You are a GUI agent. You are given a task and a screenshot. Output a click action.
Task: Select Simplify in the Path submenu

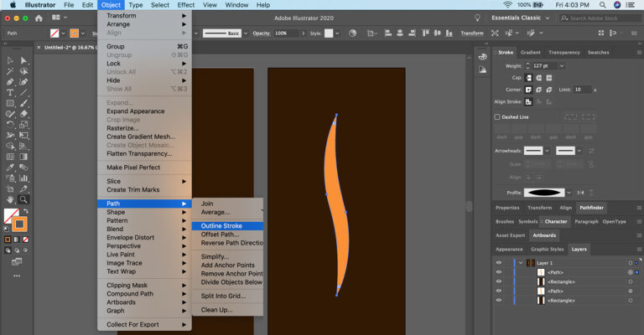pos(227,256)
